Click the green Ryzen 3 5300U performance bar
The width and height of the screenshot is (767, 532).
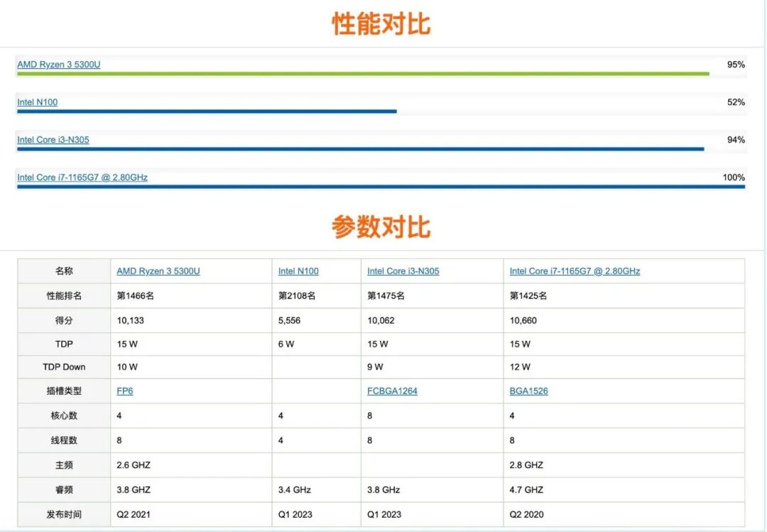coord(363,74)
